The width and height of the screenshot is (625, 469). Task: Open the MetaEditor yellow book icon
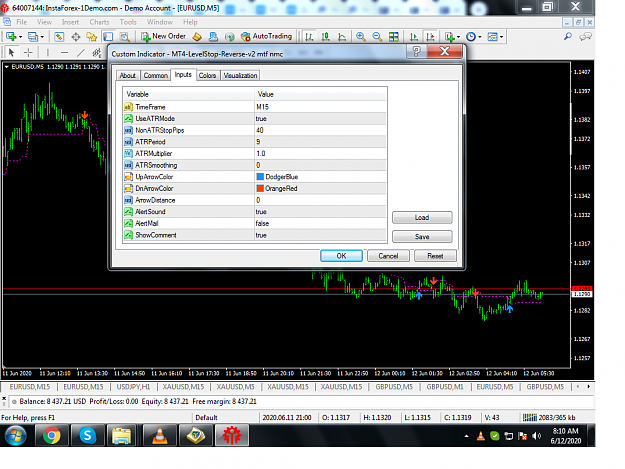click(x=197, y=37)
